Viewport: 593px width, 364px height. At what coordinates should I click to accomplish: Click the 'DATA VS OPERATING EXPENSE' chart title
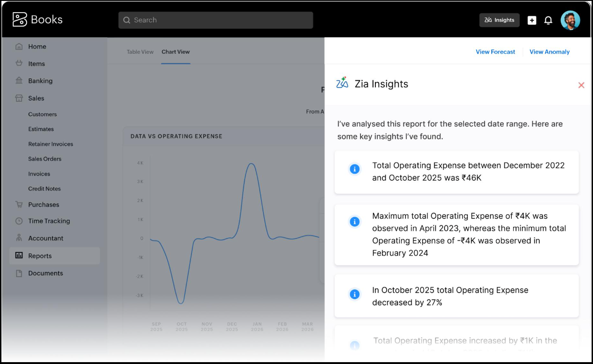(x=176, y=136)
